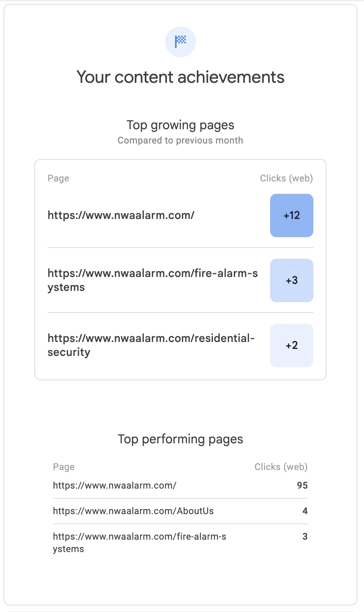
Task: Click the +12 clicks badge
Action: tap(292, 215)
